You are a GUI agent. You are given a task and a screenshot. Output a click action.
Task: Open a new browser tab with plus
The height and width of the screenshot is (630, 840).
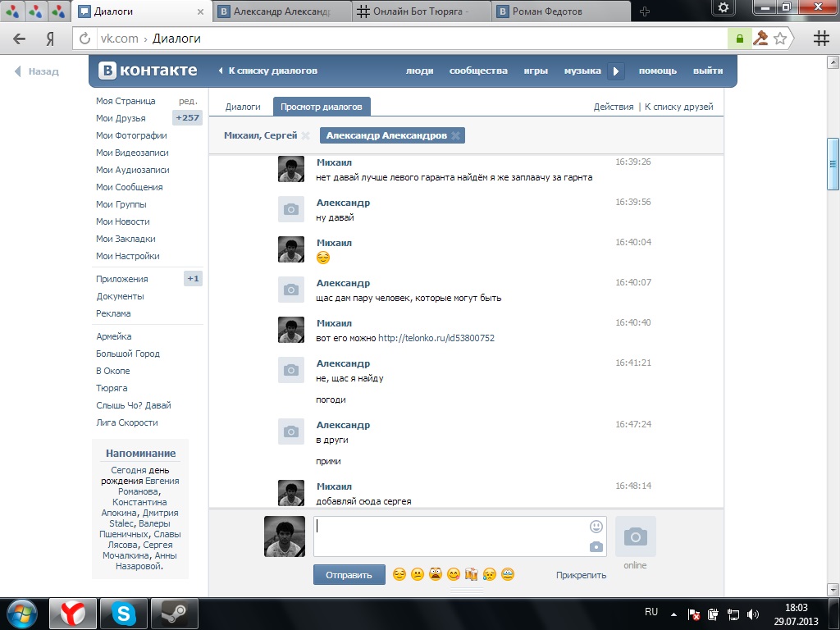pos(645,11)
